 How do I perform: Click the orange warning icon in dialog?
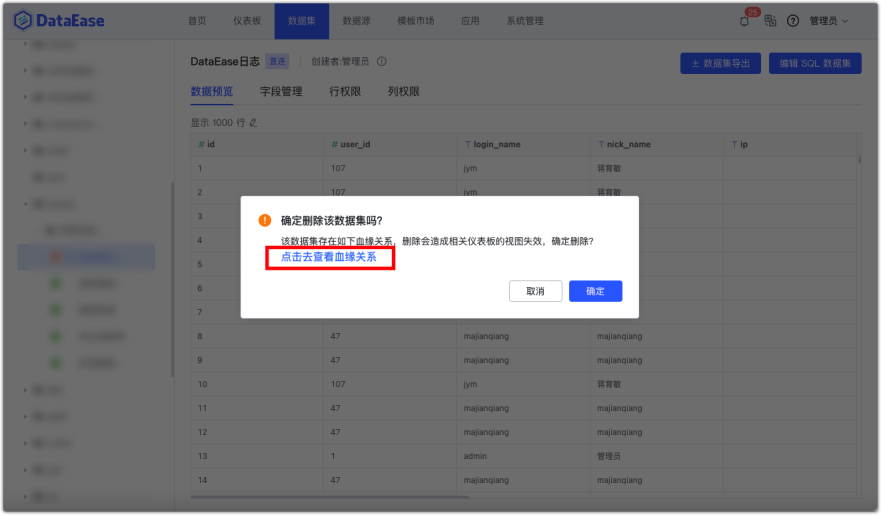[x=265, y=220]
